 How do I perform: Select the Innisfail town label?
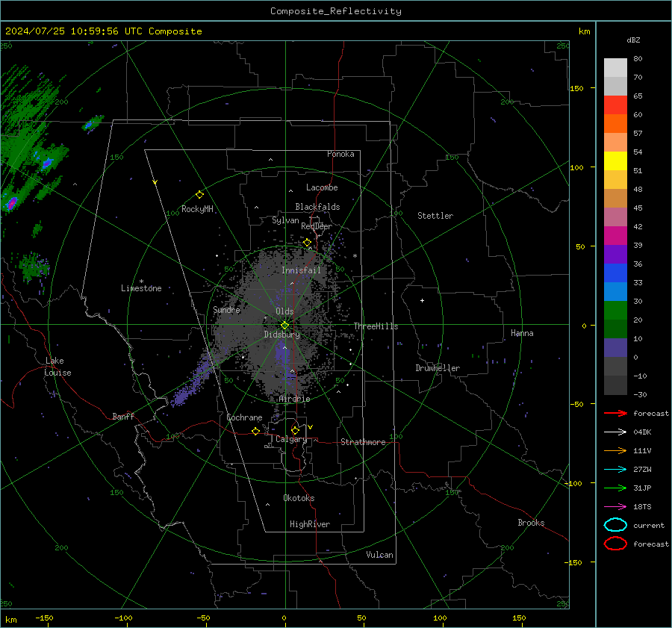[x=301, y=270]
